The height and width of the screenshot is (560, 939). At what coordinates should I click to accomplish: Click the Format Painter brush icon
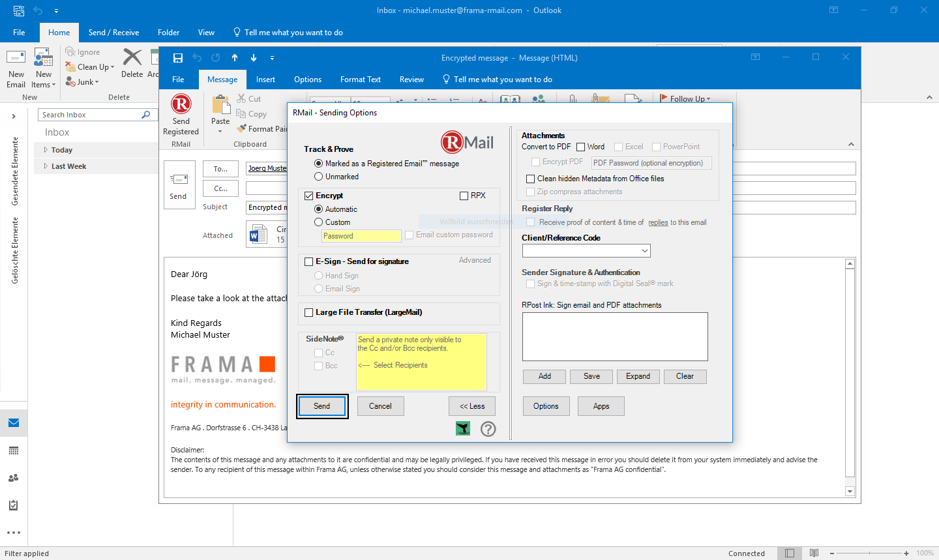point(242,129)
